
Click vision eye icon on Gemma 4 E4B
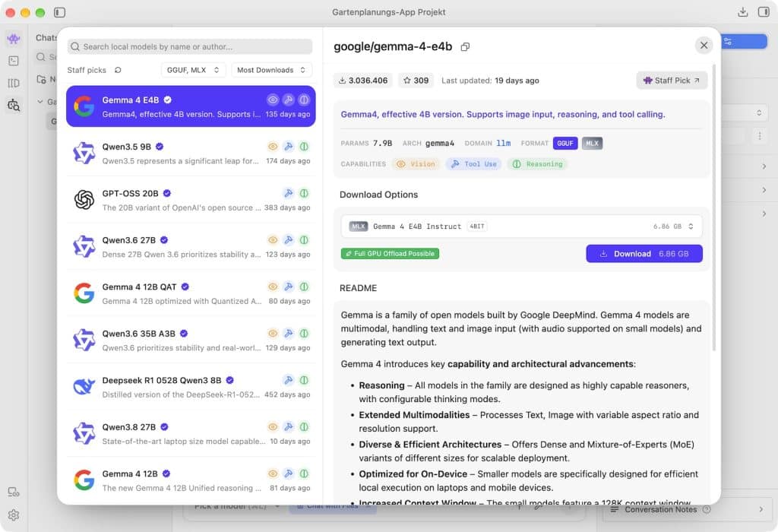coord(273,100)
